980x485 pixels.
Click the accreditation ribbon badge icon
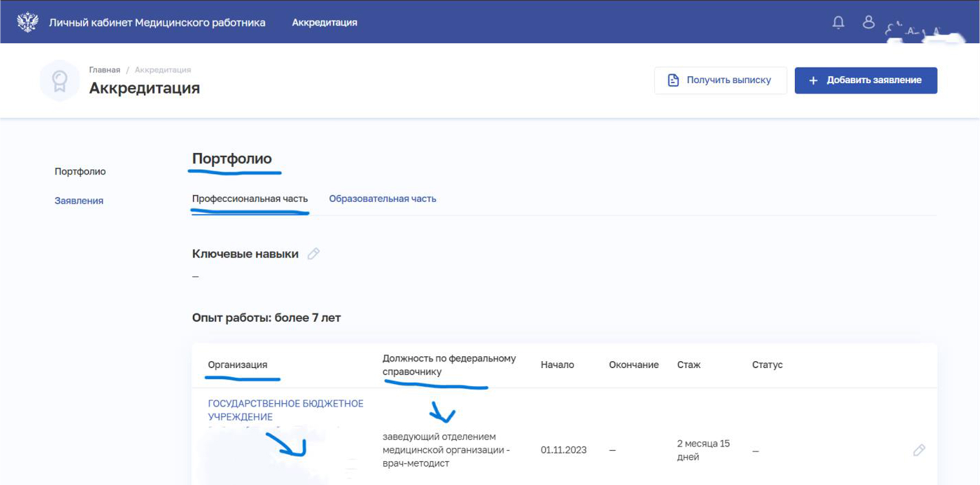tap(59, 81)
